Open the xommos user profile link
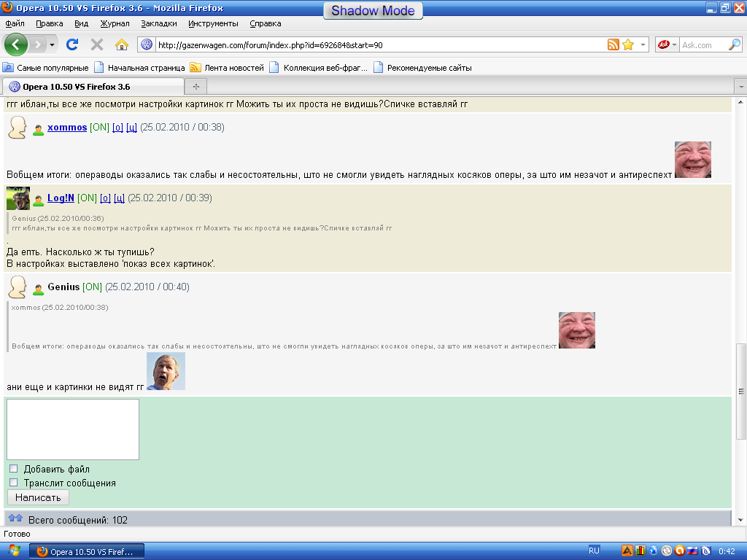Viewport: 747px width, 560px height. 67,127
